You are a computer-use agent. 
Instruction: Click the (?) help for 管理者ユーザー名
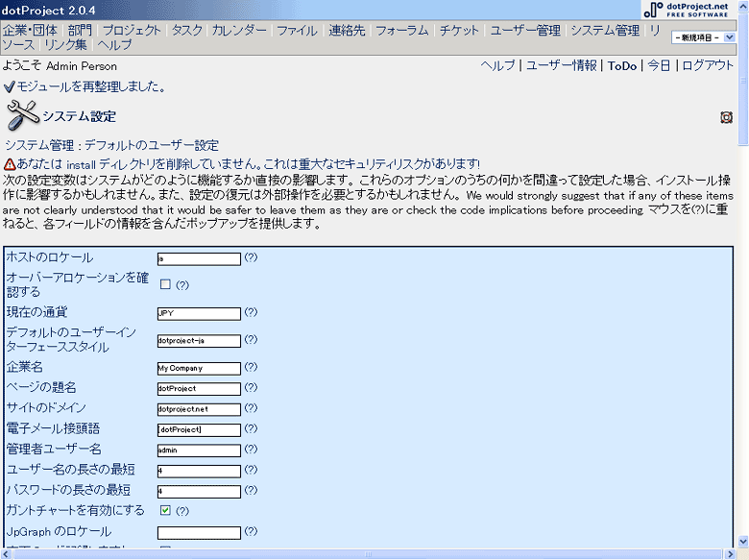[251, 450]
